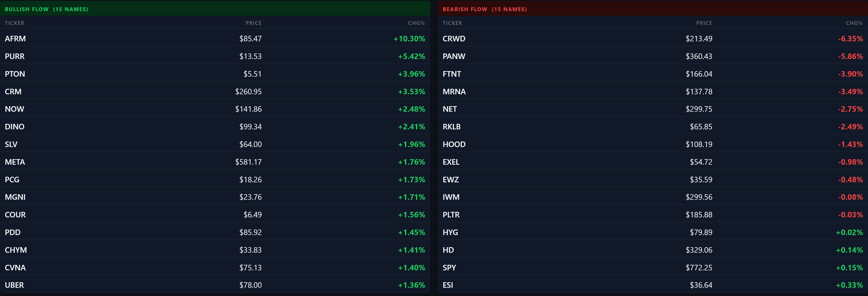Image resolution: width=868 pixels, height=296 pixels.
Task: Click PRICE column header in Bearish Flow
Action: click(704, 23)
